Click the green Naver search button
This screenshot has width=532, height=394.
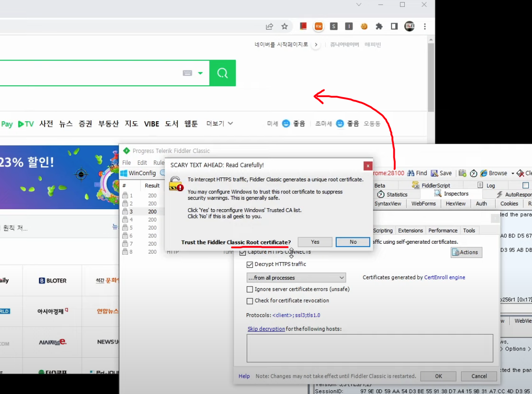tap(223, 73)
